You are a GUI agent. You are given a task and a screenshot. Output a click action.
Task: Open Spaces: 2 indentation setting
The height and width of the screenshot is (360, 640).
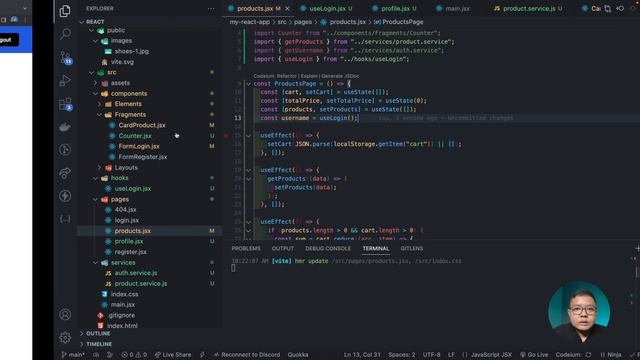pos(402,355)
